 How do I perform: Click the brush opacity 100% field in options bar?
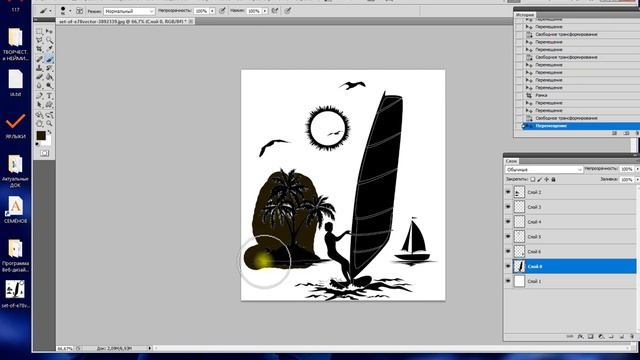[202, 11]
